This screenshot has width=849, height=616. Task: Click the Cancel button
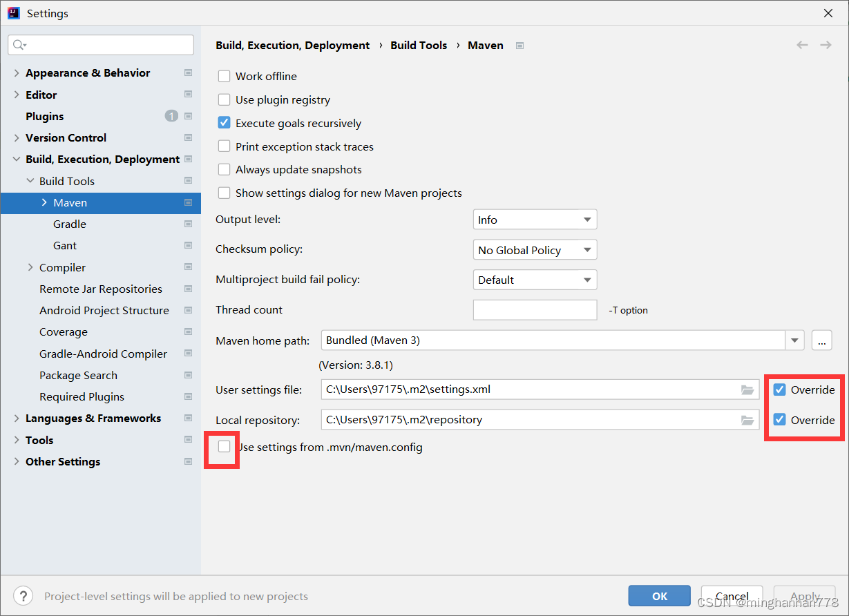pyautogui.click(x=732, y=596)
